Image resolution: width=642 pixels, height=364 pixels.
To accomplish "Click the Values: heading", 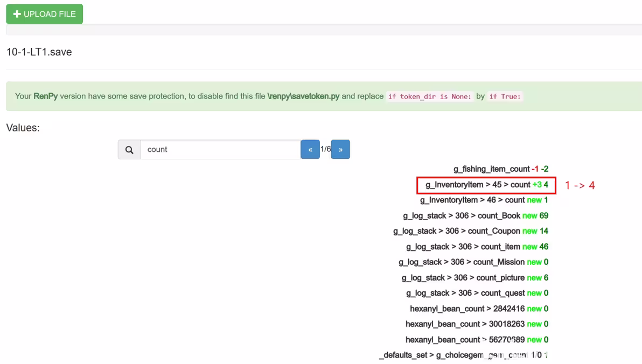I will [23, 128].
